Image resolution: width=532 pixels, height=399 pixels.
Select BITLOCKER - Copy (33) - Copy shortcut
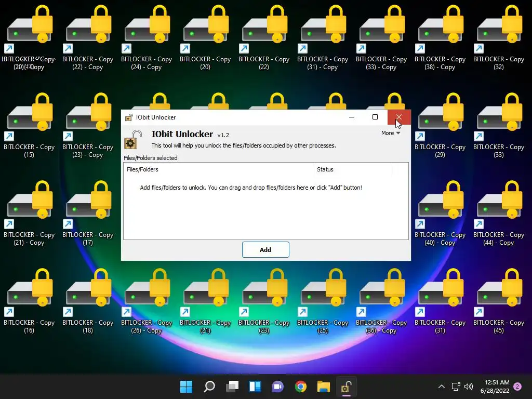coord(381,37)
